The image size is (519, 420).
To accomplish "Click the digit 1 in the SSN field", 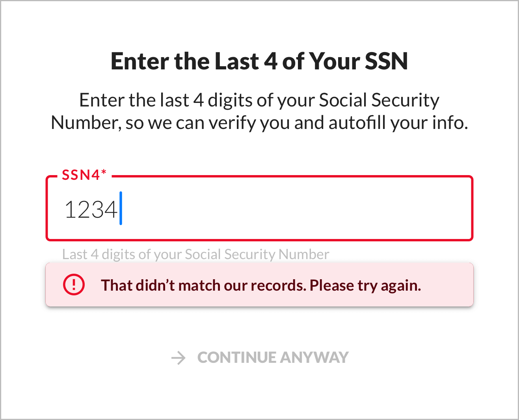I will pos(70,209).
